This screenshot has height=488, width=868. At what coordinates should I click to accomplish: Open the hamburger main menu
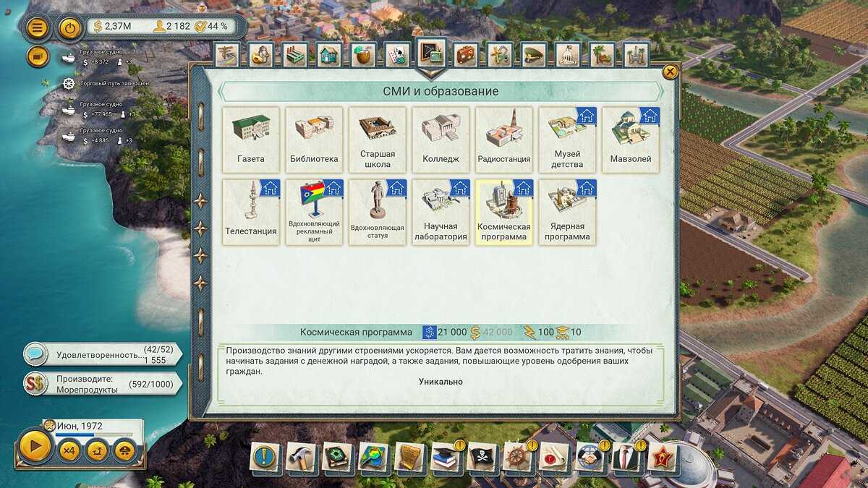[x=38, y=28]
